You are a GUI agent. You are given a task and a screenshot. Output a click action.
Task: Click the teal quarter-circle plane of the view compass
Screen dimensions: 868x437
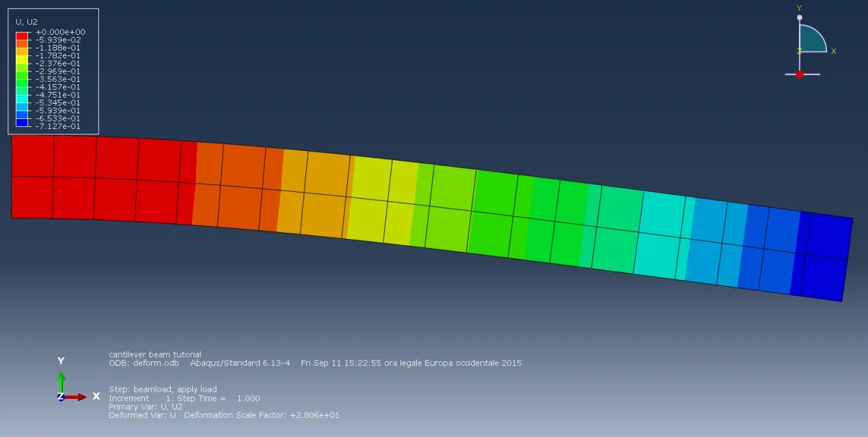pos(810,41)
